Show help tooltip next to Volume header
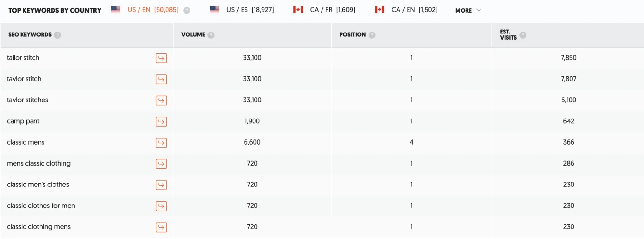Image resolution: width=644 pixels, height=239 pixels. point(211,35)
